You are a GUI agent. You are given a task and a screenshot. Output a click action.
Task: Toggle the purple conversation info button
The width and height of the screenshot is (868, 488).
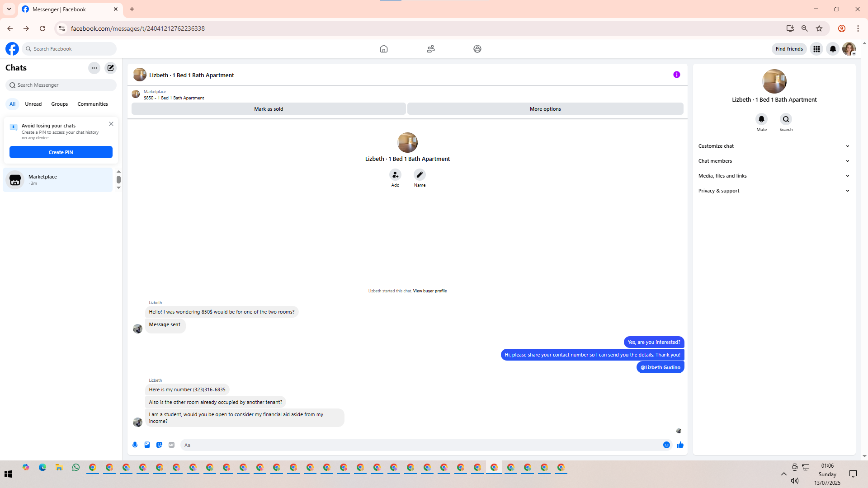point(677,75)
